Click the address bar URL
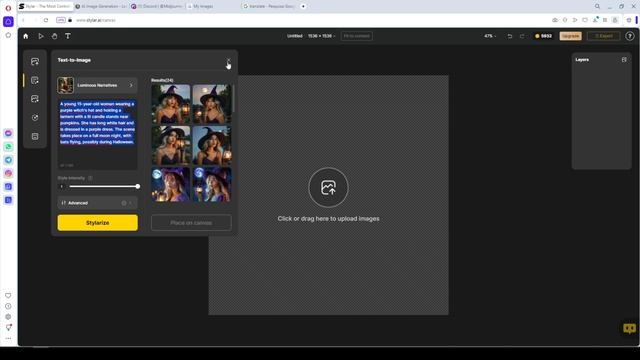The width and height of the screenshot is (640, 360). tap(96, 20)
